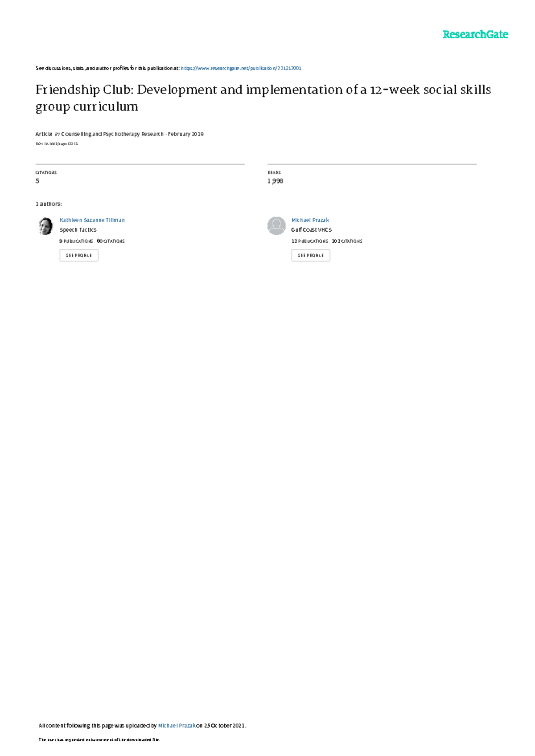Click the citations count of 5
The width and height of the screenshot is (535, 756).
pyautogui.click(x=37, y=181)
